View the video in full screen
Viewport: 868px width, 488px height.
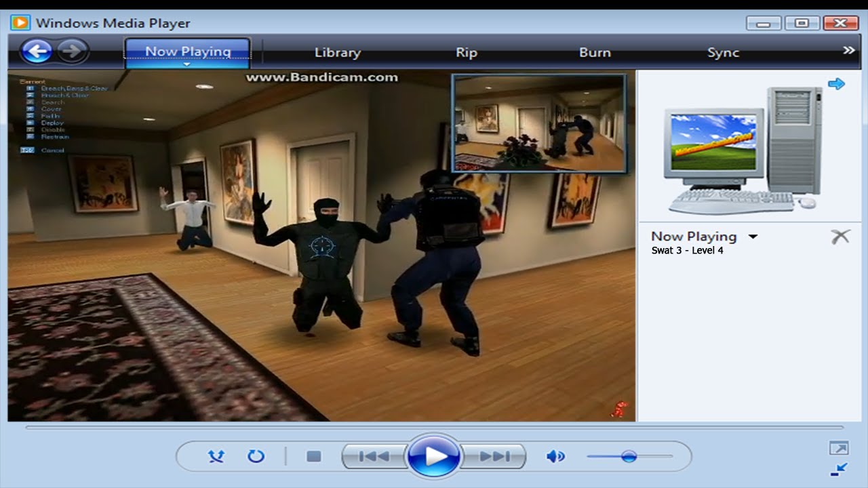pos(838,448)
